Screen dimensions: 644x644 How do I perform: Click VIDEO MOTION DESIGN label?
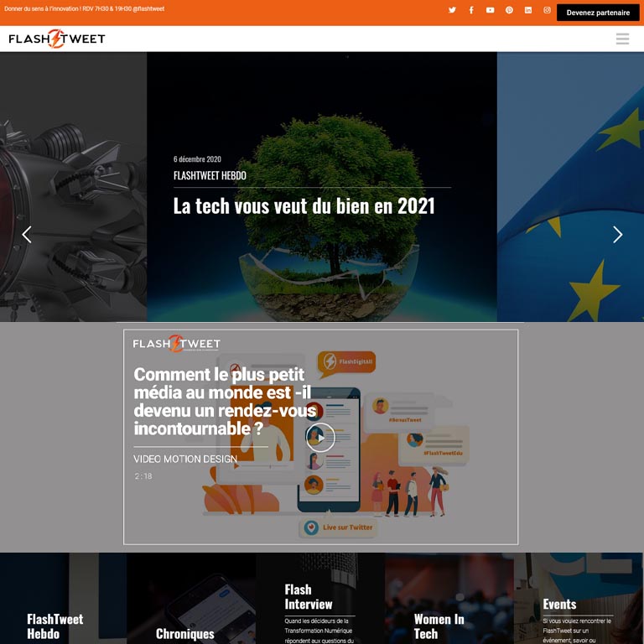tap(185, 460)
